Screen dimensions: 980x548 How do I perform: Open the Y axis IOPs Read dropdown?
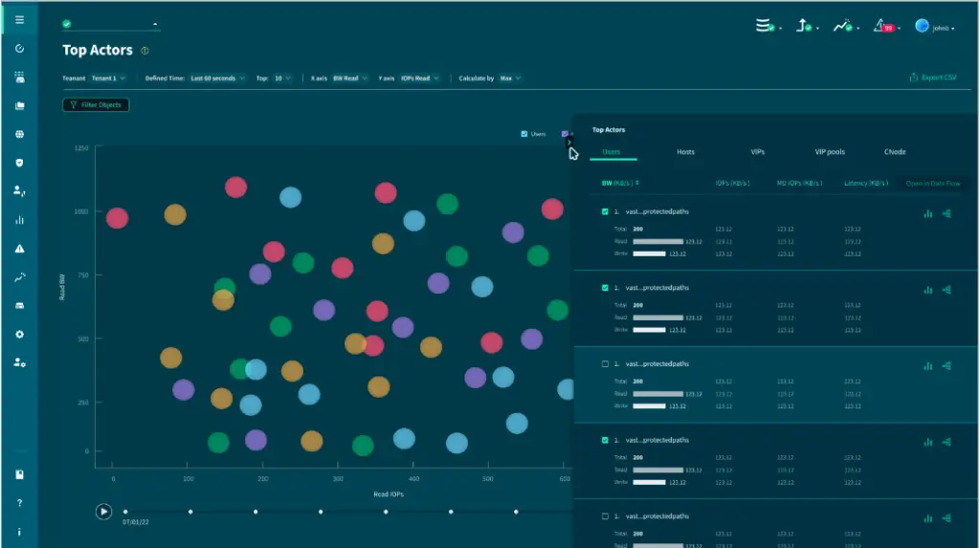[420, 78]
